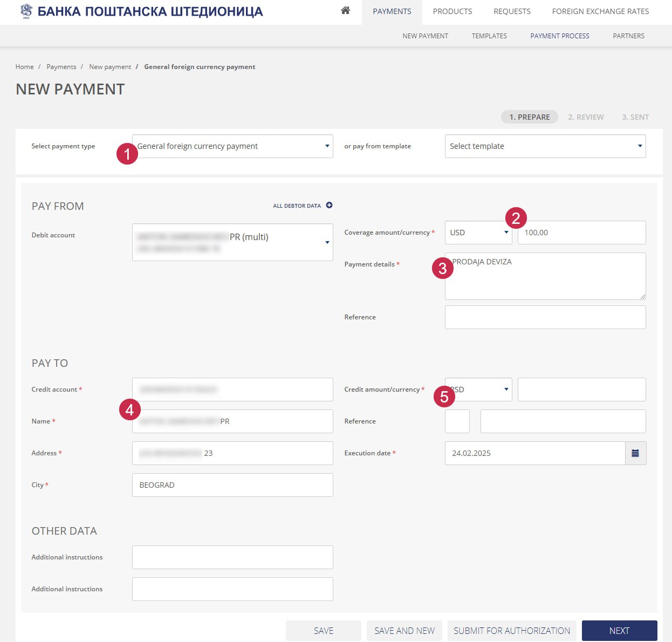Viewport: 672px width, 642px height.
Task: Open the Partners sub-tab
Action: pyautogui.click(x=628, y=36)
